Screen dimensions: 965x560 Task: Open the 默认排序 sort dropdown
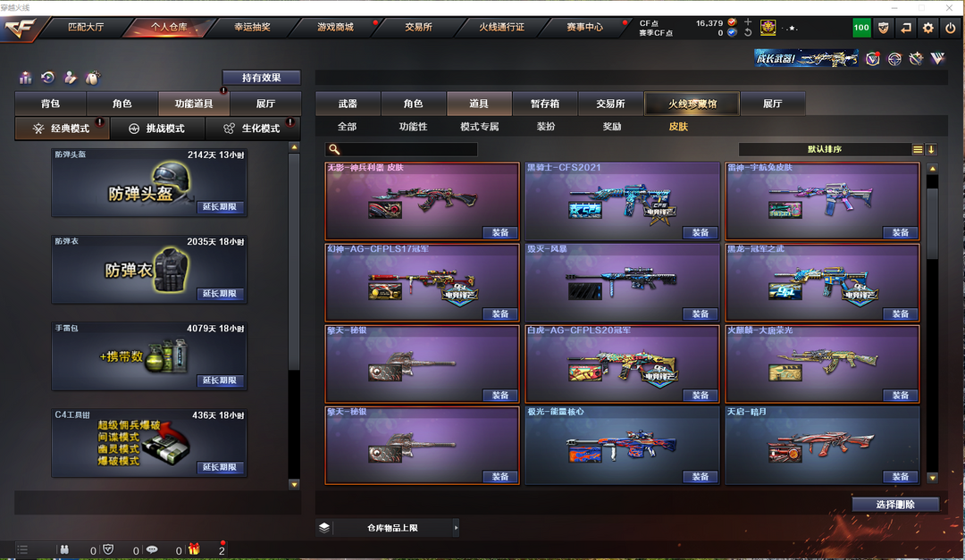pyautogui.click(x=825, y=149)
